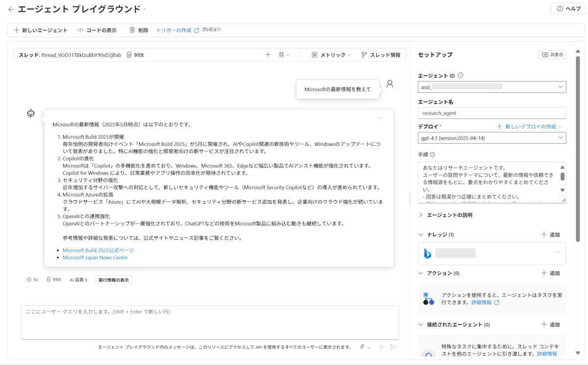Click the robot agent avatar icon

point(31,113)
